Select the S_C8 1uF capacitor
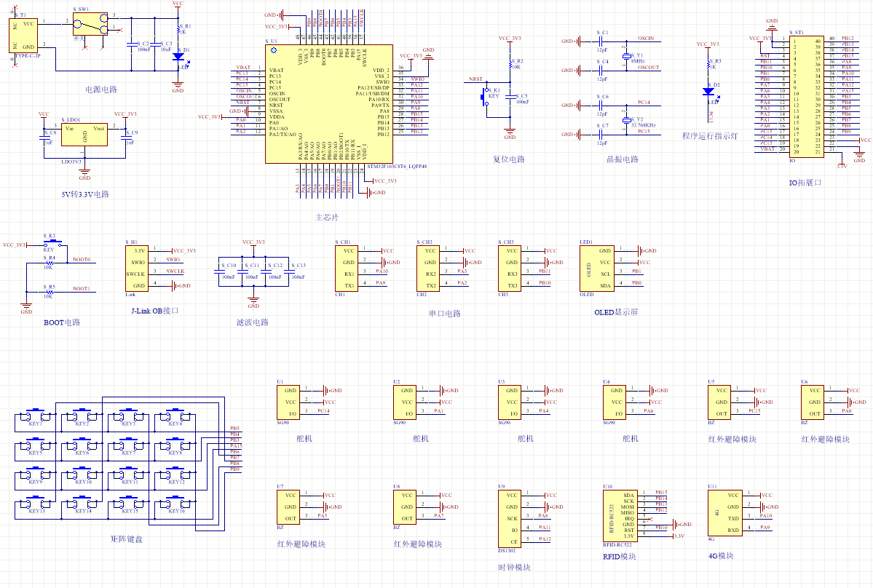 (44, 138)
